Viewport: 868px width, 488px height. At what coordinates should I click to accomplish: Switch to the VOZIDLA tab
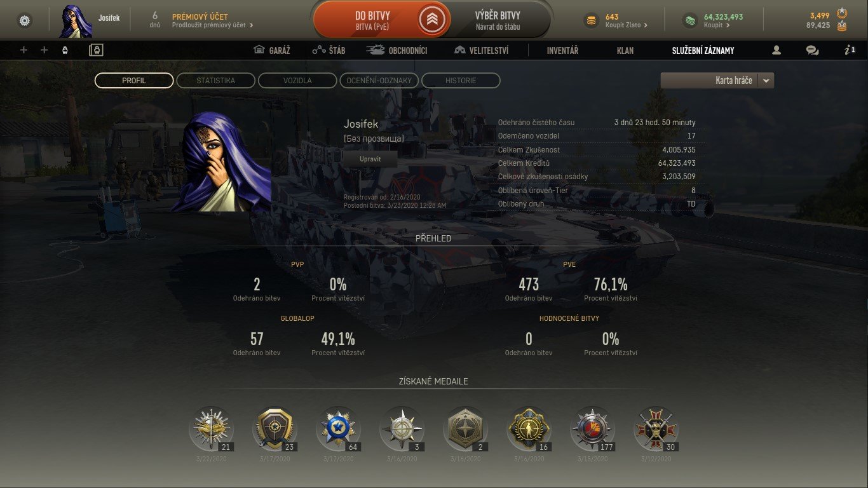[x=297, y=81]
